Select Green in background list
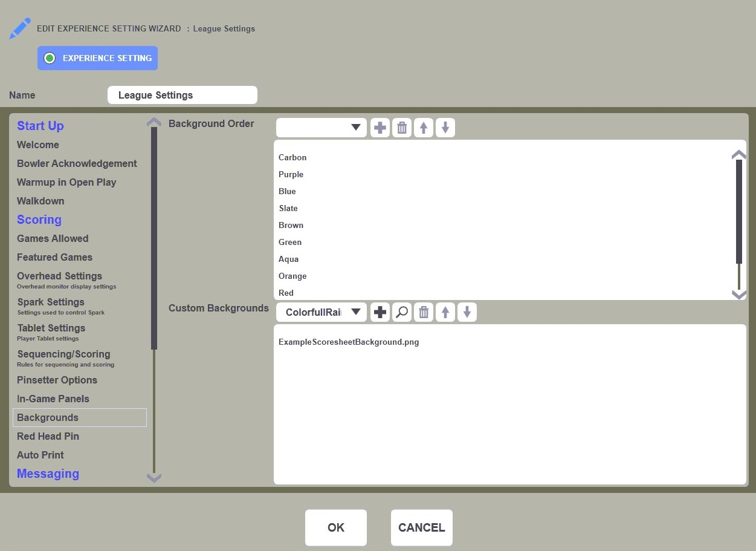756x551 pixels. [x=290, y=242]
